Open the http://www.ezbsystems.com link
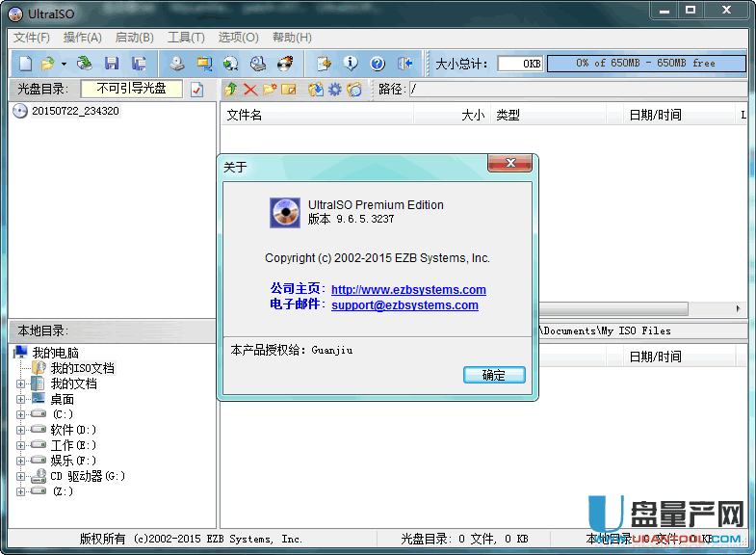756x555 pixels. [x=408, y=290]
